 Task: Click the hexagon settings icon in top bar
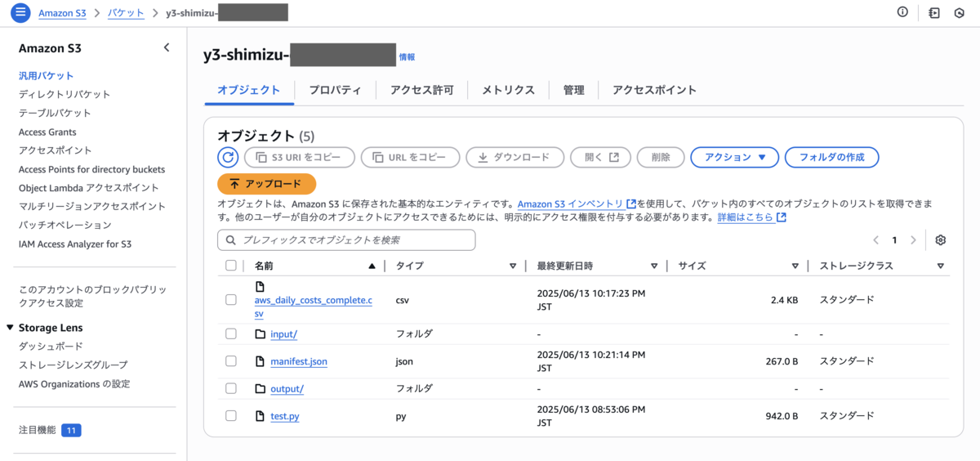click(x=959, y=12)
